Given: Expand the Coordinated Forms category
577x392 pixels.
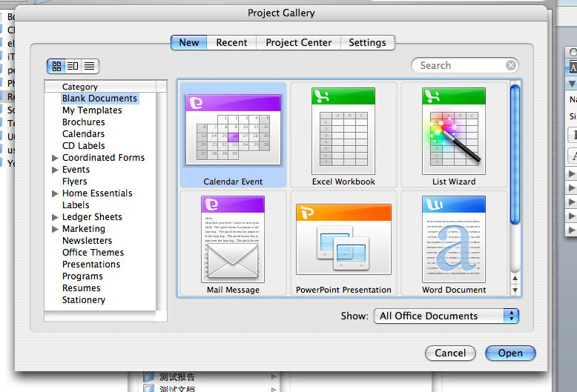Looking at the screenshot, I should pos(55,158).
